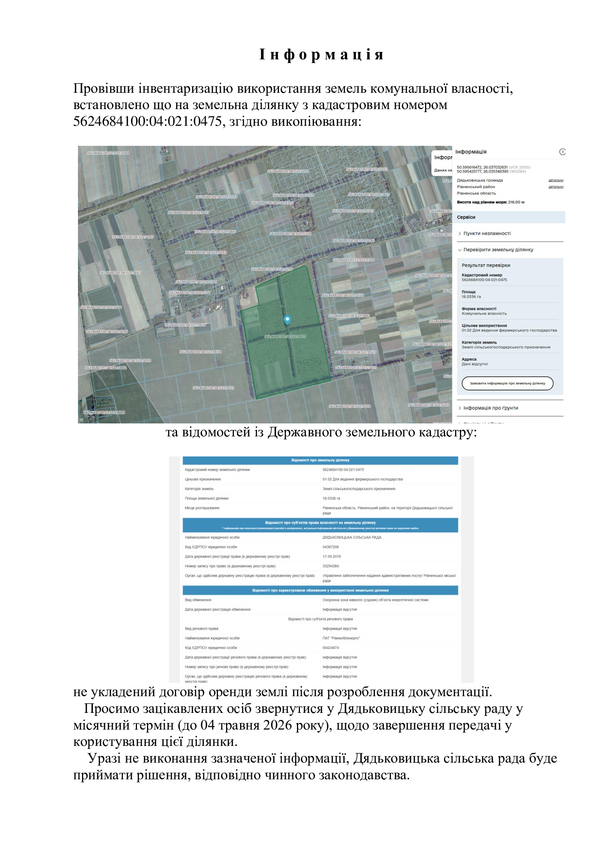
Task: Open детально link for Рівненський район
Action: [556, 187]
